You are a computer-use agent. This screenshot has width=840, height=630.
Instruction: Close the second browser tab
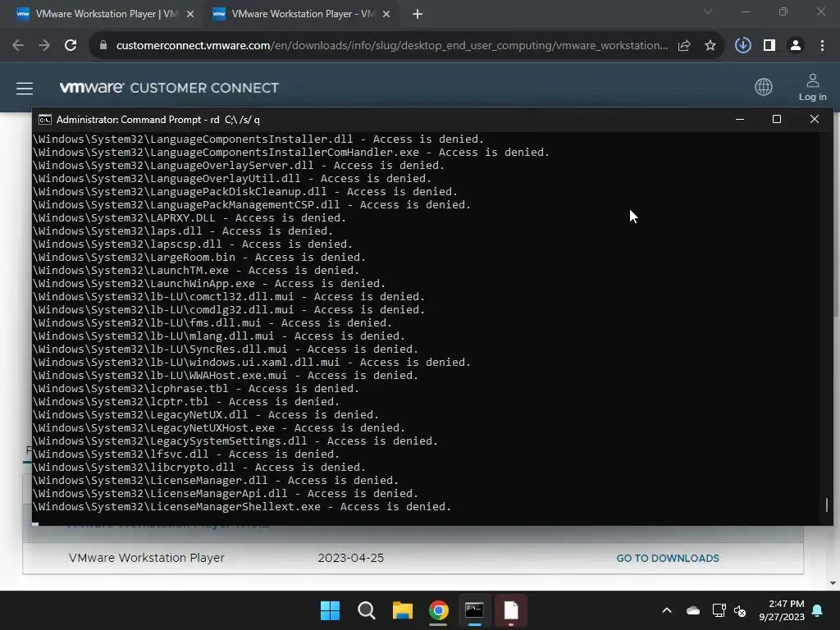[386, 15]
